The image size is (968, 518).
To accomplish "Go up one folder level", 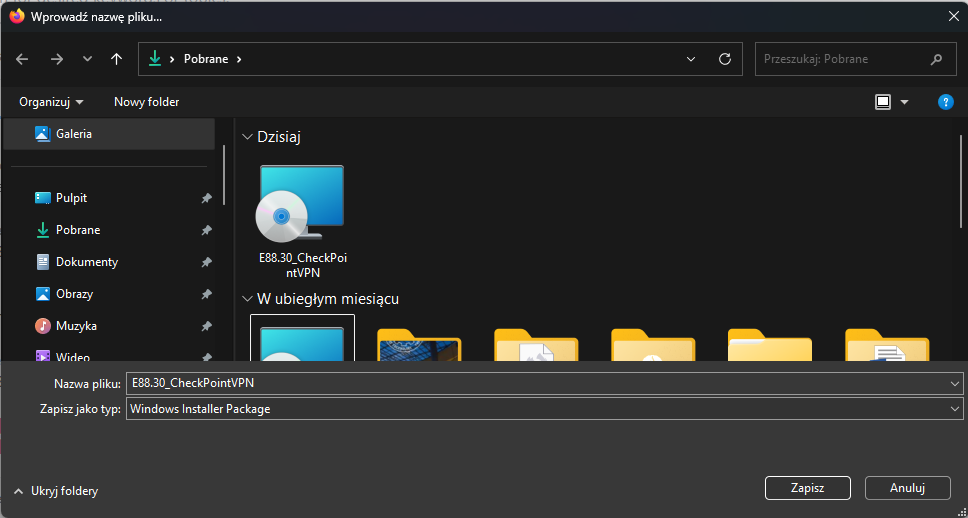I will (116, 59).
